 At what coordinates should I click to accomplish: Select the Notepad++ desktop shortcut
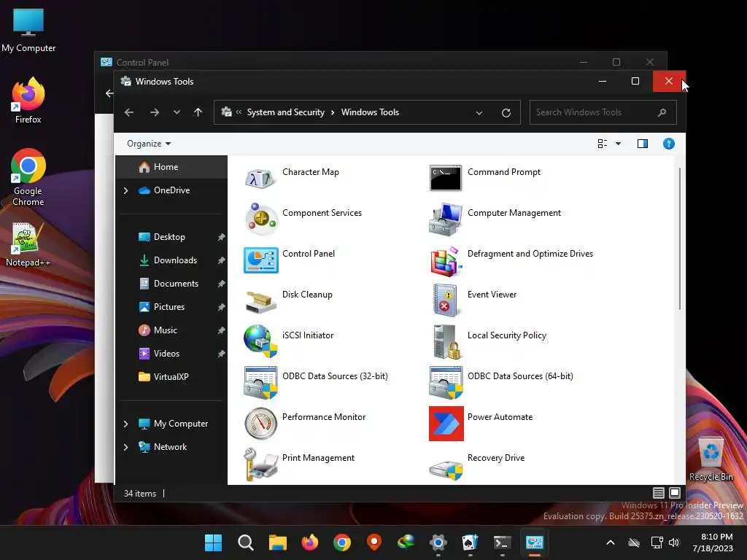point(28,244)
